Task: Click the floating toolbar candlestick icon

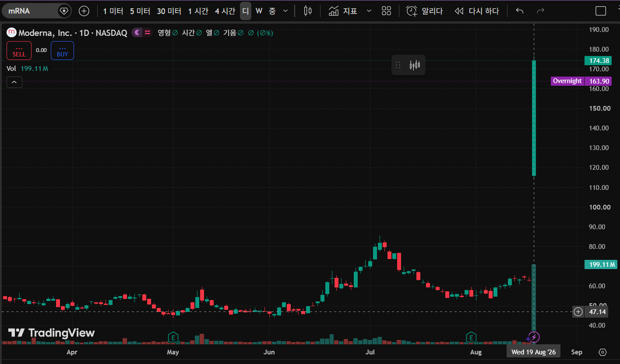Action: click(415, 65)
